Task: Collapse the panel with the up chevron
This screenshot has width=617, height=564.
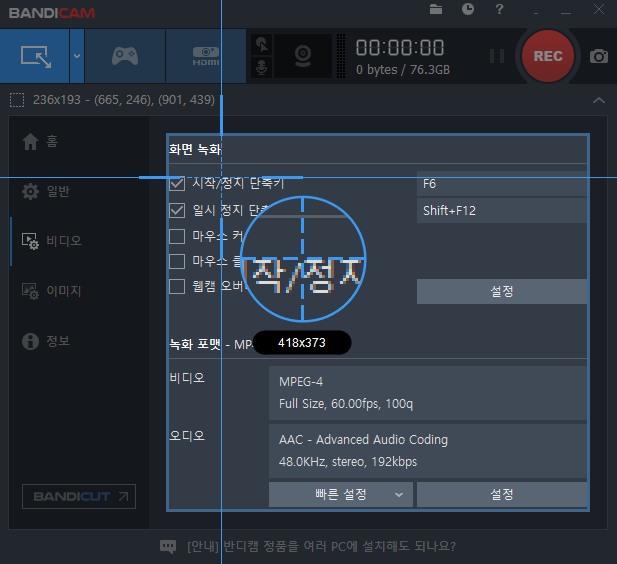Action: [x=599, y=100]
